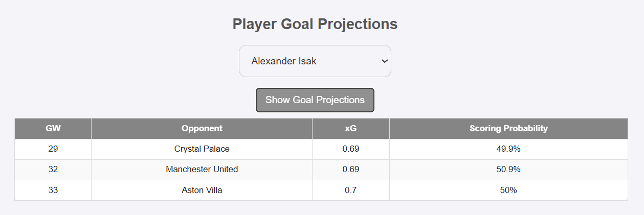Click Crystal Palace row's 0.69 xG value
This screenshot has height=215, width=644.
pos(351,149)
